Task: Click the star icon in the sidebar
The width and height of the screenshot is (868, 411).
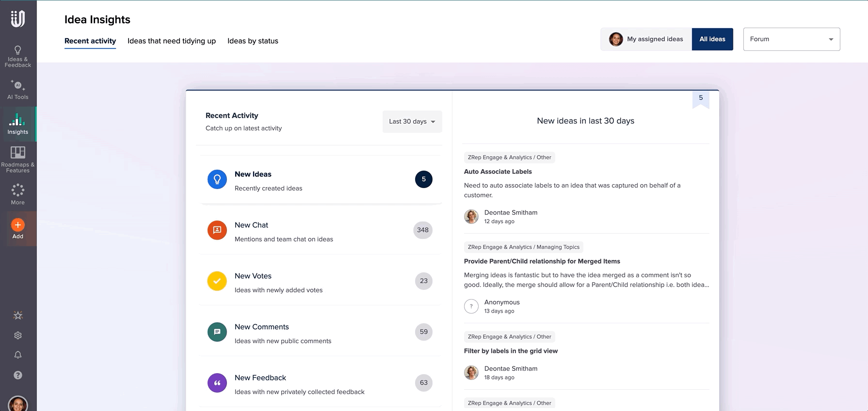Action: 18,316
